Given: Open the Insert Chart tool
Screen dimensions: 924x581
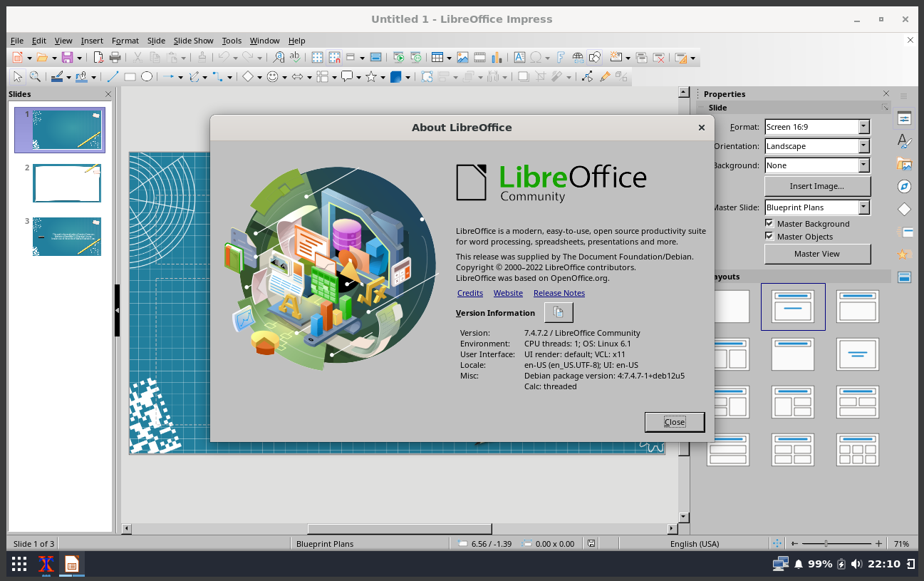Looking at the screenshot, I should [x=496, y=57].
